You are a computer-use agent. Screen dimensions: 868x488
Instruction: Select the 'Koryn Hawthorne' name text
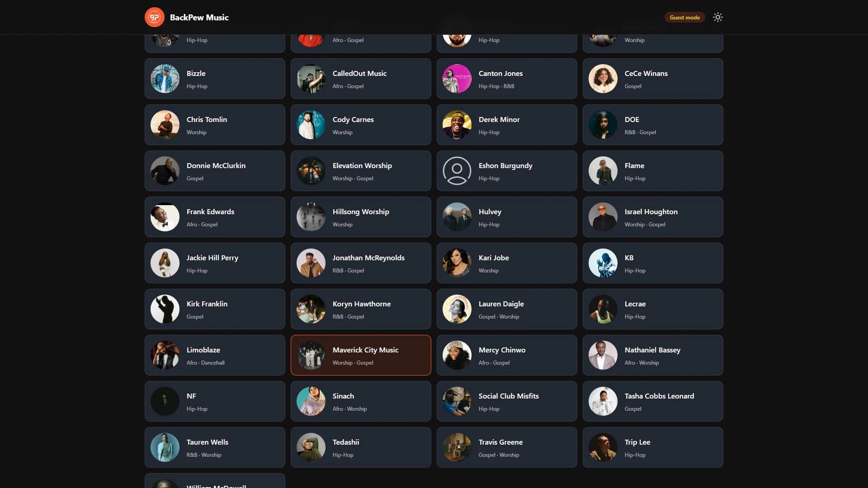(361, 304)
